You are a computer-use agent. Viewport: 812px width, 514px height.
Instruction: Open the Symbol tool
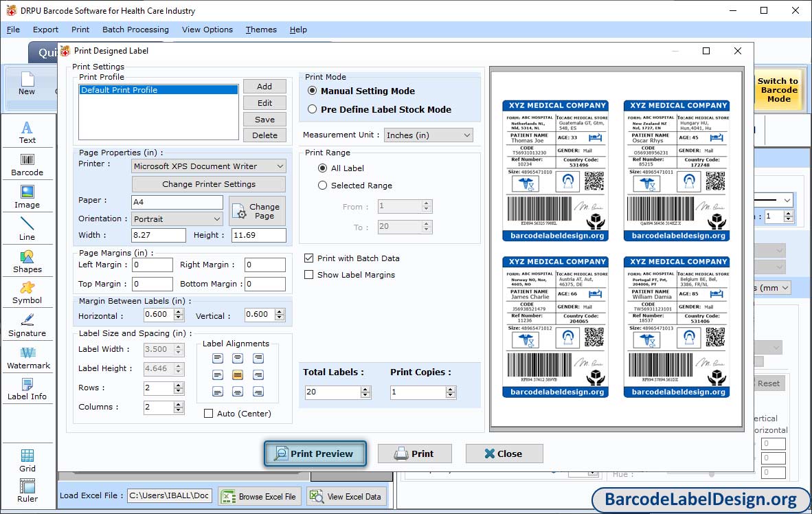pyautogui.click(x=27, y=292)
